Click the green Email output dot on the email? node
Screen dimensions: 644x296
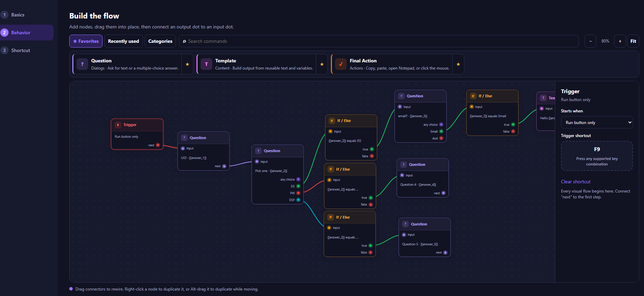441,132
